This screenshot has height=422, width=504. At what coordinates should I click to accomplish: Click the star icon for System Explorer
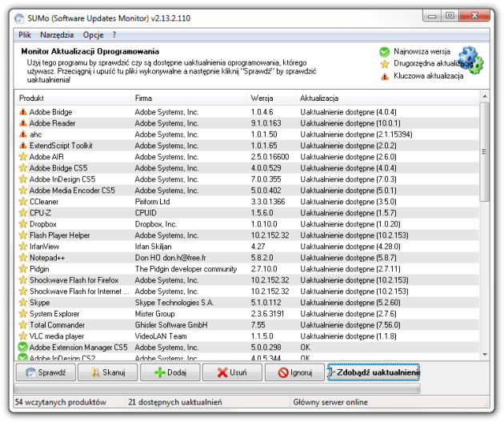coord(23,314)
